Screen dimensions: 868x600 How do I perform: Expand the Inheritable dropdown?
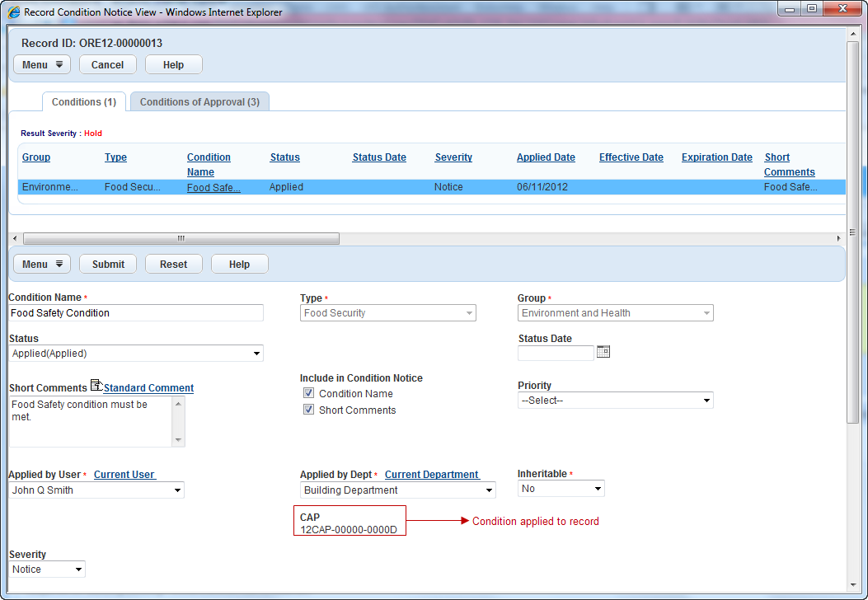tap(561, 489)
